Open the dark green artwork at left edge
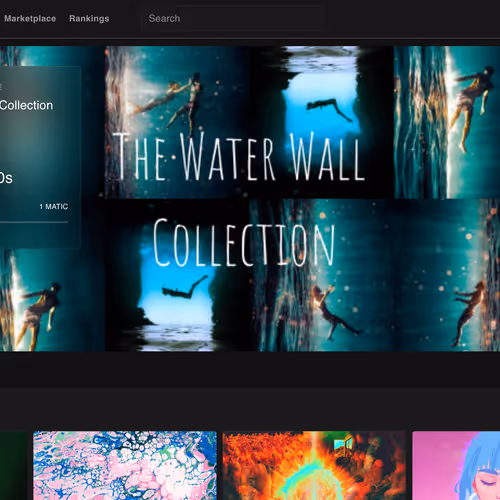Screen dimensions: 500x500 pos(13,465)
